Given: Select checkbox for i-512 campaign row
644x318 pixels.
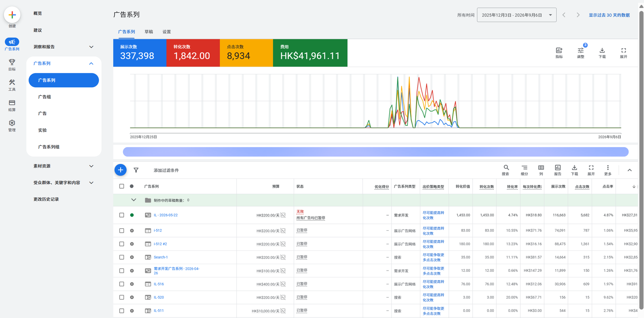Looking at the screenshot, I should point(122,231).
